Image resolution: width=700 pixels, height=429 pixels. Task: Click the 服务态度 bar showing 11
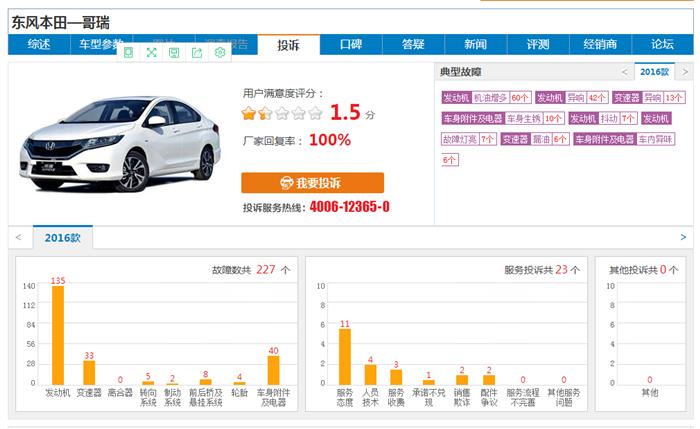pyautogui.click(x=345, y=357)
